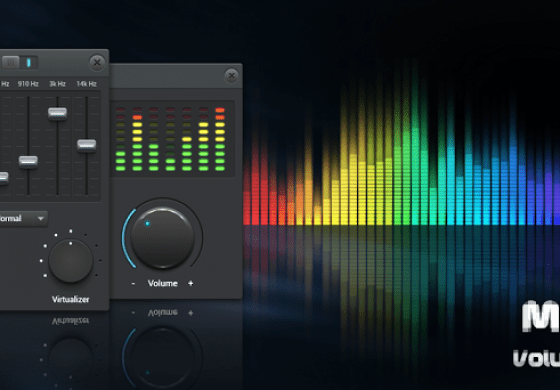Close the volume meter panel
The width and height of the screenshot is (560, 390).
click(x=232, y=76)
